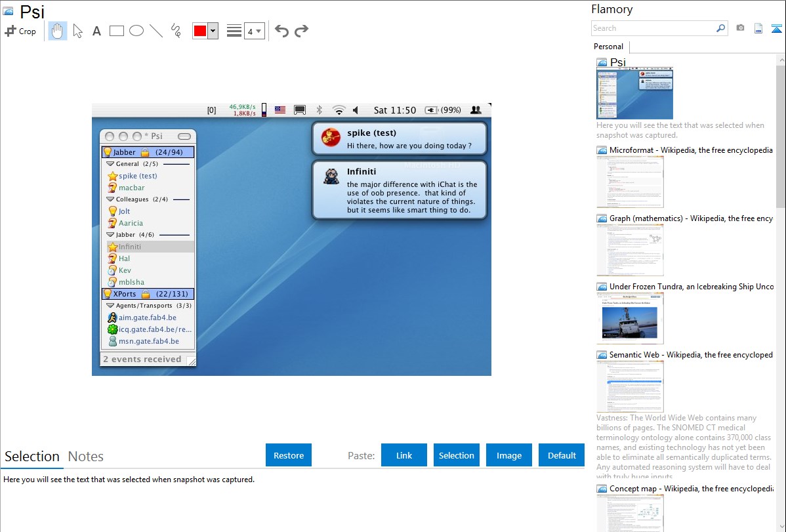Select the text annotation tool
The width and height of the screenshot is (786, 532).
[x=96, y=31]
